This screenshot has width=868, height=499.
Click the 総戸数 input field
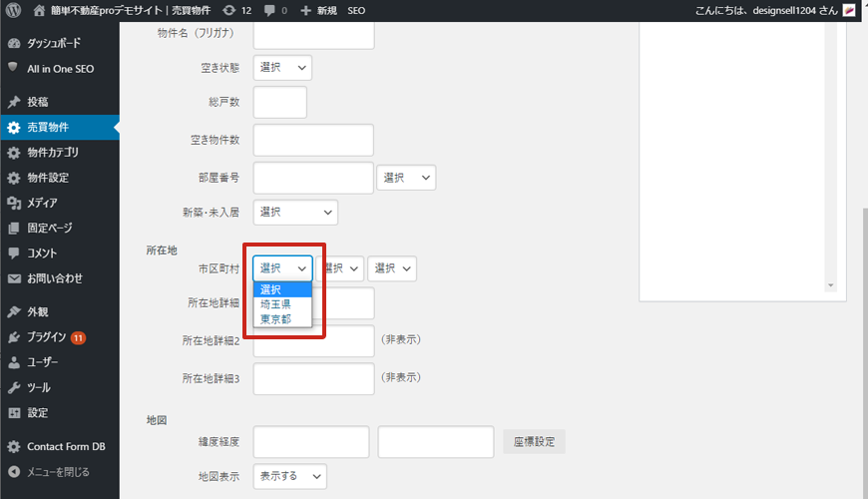click(280, 103)
